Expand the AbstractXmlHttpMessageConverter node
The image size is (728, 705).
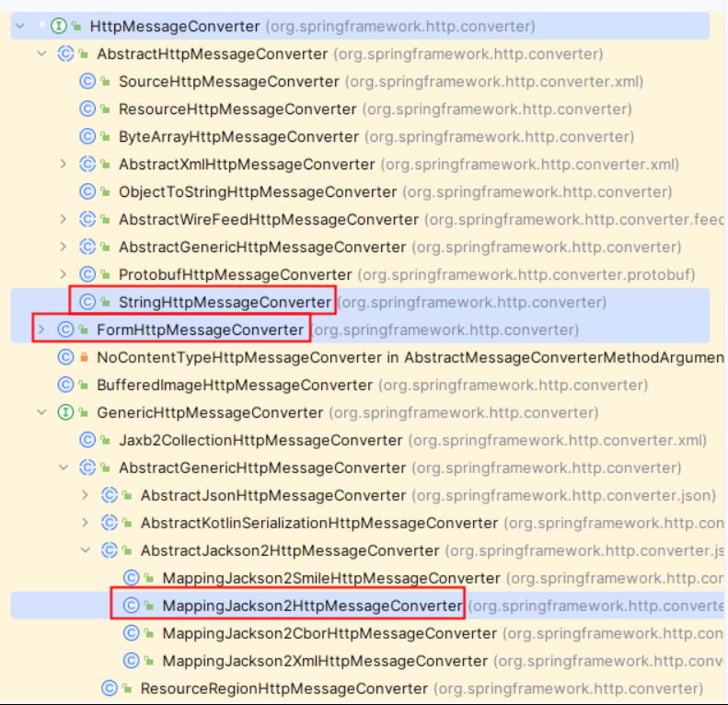tap(64, 165)
